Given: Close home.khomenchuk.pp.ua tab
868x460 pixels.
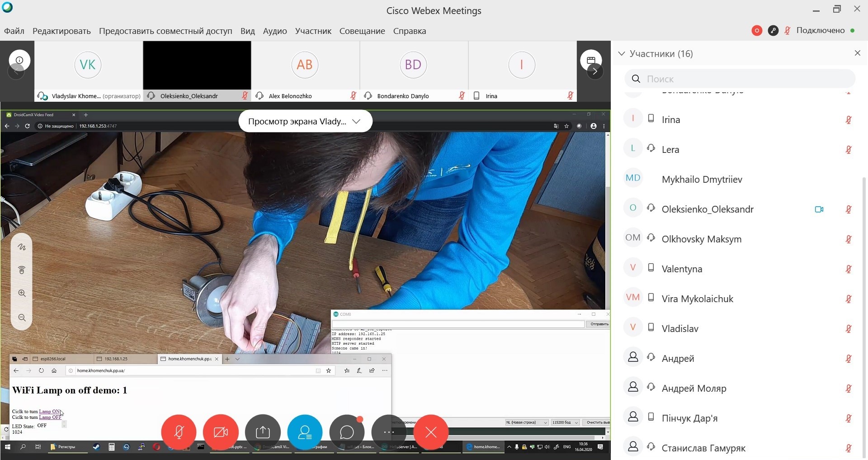Looking at the screenshot, I should [x=217, y=359].
